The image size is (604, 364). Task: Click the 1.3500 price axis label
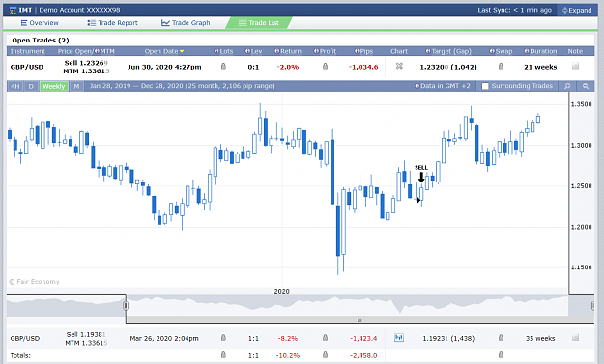tap(581, 104)
